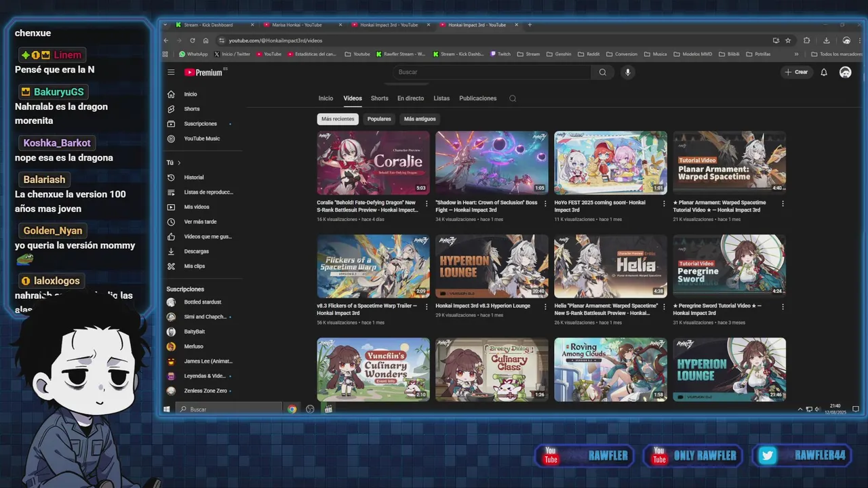
Task: Go to the YouTube Premium logo home
Action: pyautogui.click(x=203, y=73)
